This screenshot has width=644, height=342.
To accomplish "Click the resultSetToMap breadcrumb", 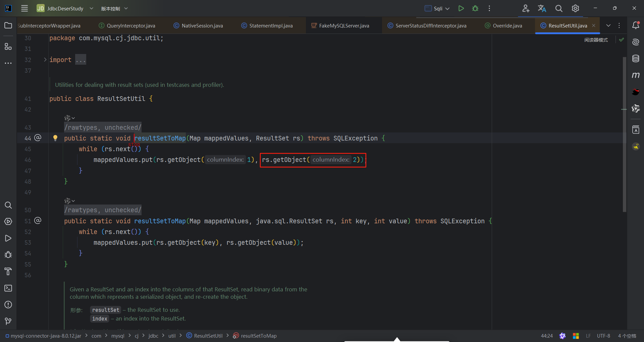I will click(x=255, y=336).
